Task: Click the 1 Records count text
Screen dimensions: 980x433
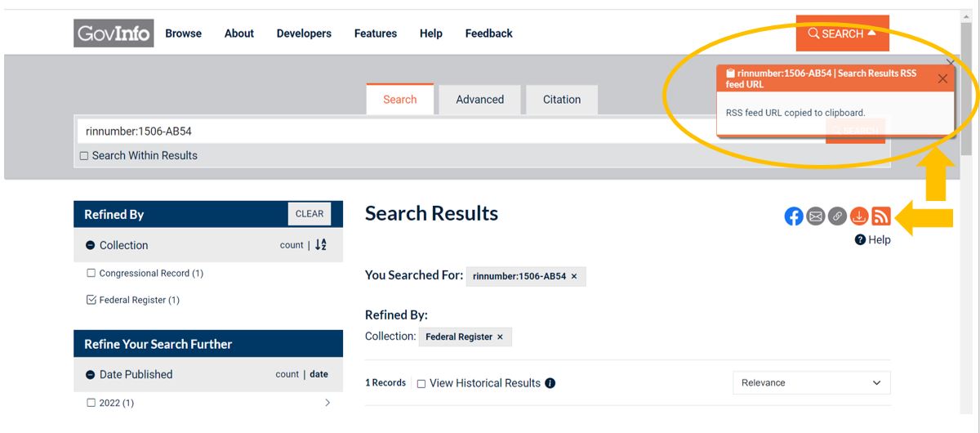Action: tap(385, 382)
